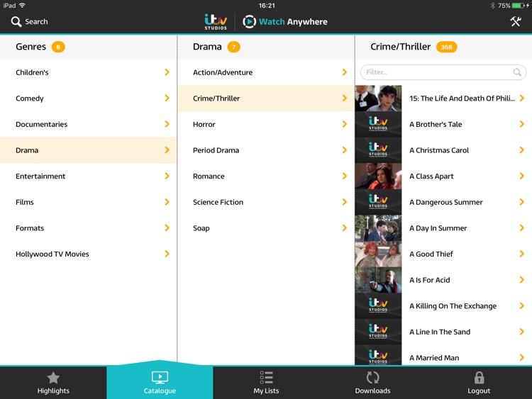Select the Children's genre
The image size is (532, 399).
88,72
